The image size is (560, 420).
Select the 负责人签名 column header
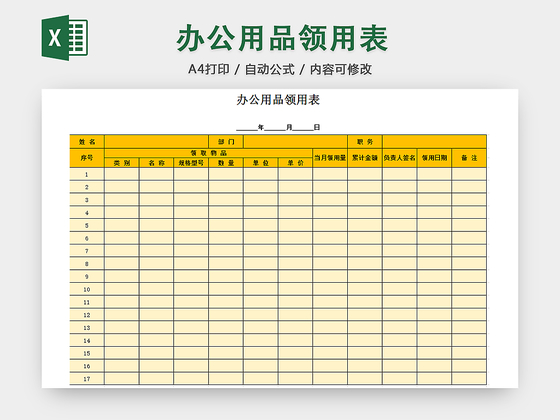[x=400, y=158]
